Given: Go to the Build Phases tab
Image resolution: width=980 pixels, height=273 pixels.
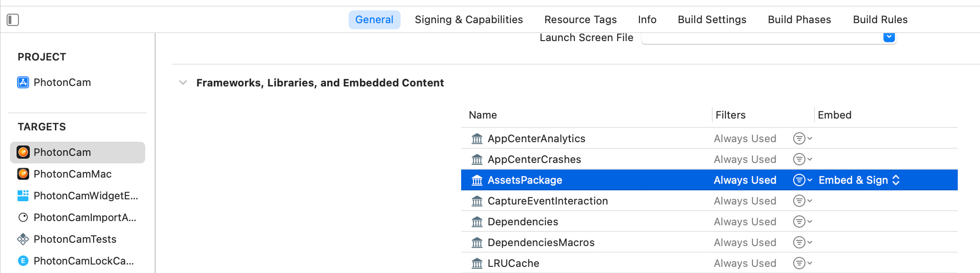Looking at the screenshot, I should pos(799,19).
